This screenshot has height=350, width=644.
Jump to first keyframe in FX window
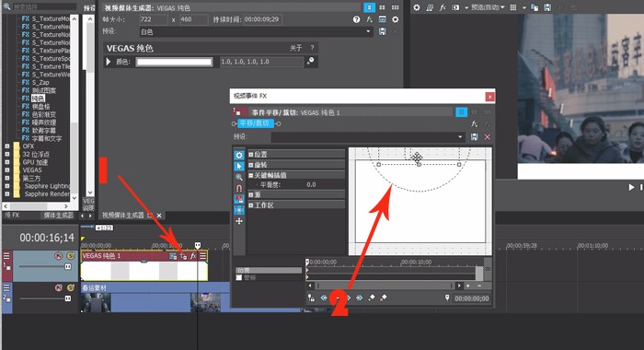point(324,297)
